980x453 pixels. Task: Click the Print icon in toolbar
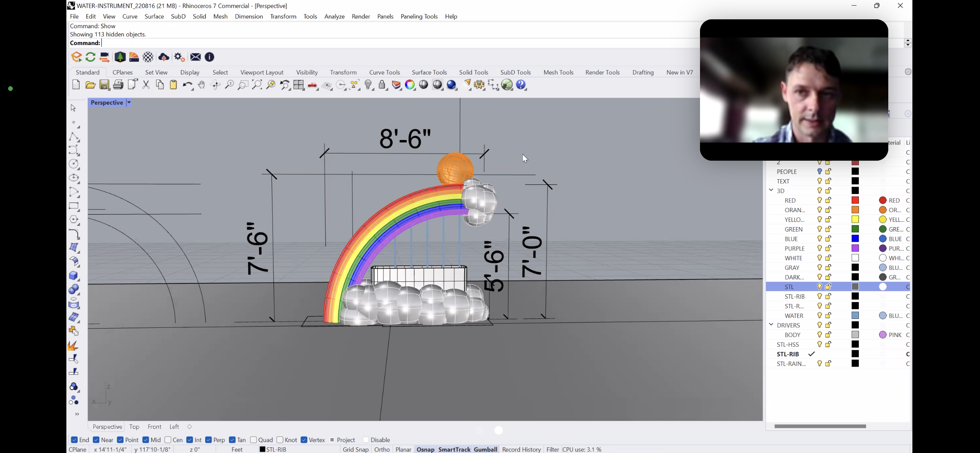coord(118,85)
